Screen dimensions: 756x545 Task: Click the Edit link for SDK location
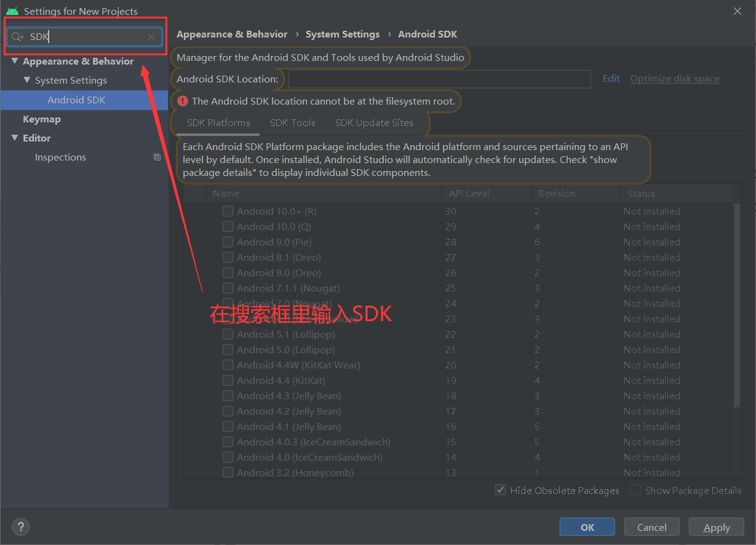(611, 79)
